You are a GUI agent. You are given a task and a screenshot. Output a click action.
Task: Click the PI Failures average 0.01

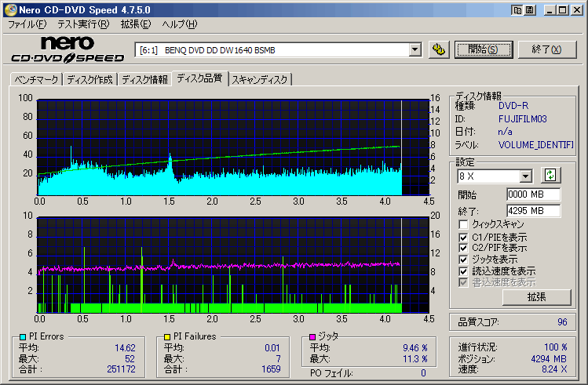click(272, 348)
